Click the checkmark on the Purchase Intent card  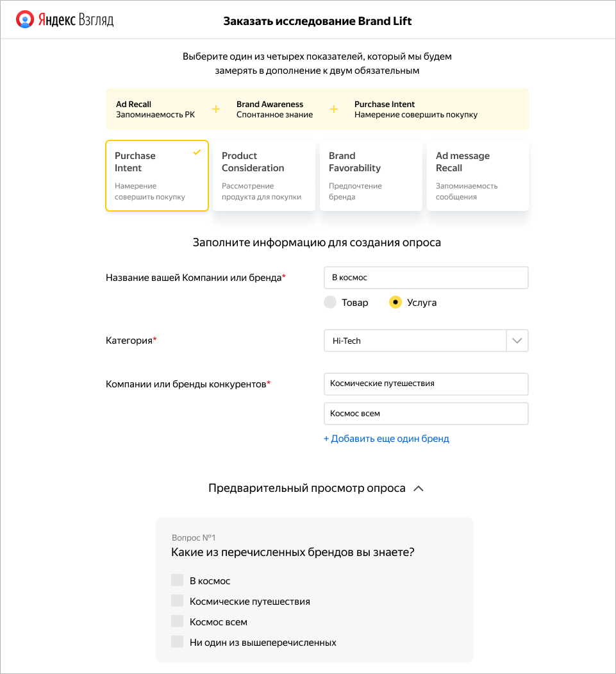[196, 153]
